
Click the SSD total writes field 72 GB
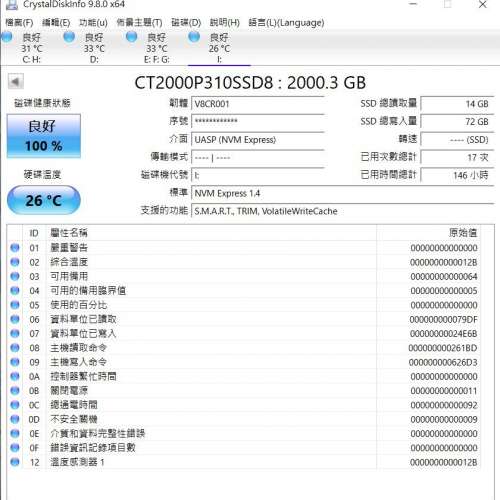[457, 121]
